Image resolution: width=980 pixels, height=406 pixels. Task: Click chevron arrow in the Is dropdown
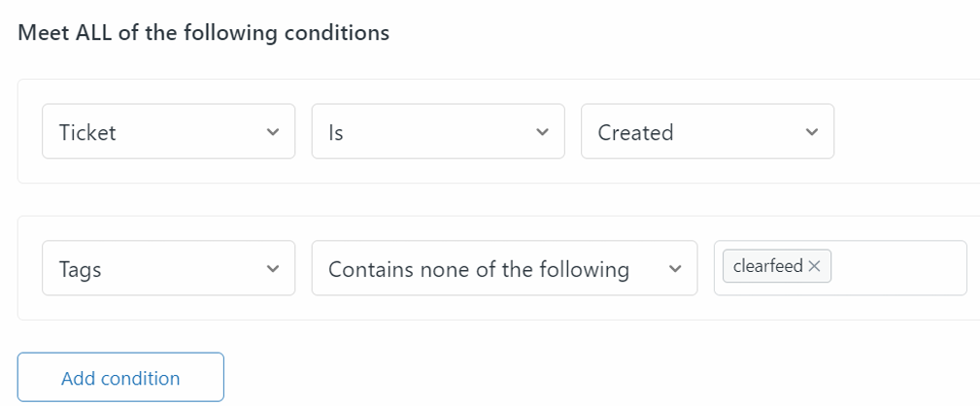(x=542, y=132)
